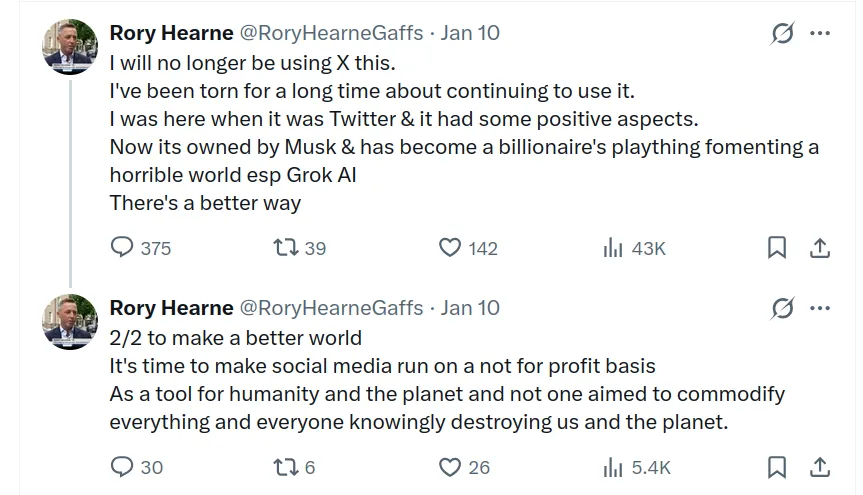
Task: View analytics for the 5.4K views post
Action: [x=613, y=466]
